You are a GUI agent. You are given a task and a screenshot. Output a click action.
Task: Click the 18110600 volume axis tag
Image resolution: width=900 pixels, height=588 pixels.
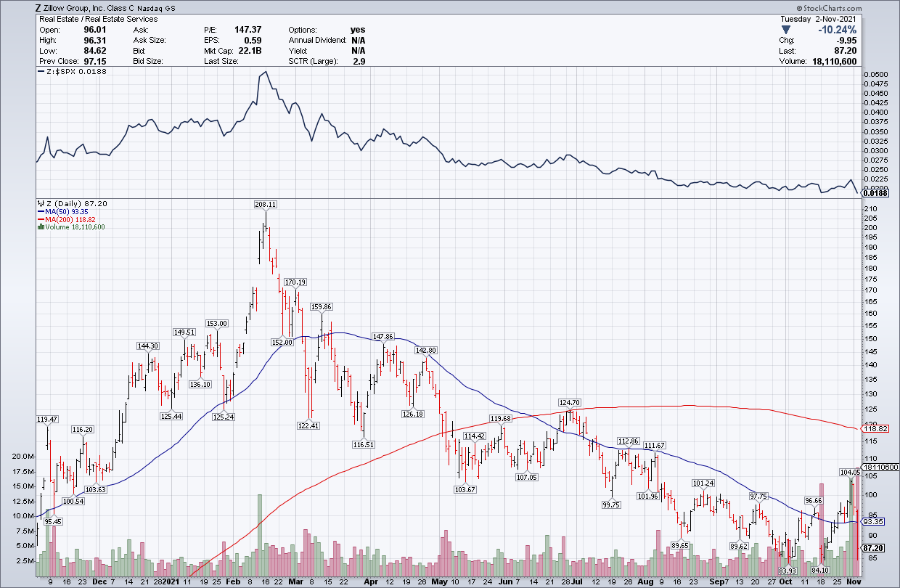point(880,467)
